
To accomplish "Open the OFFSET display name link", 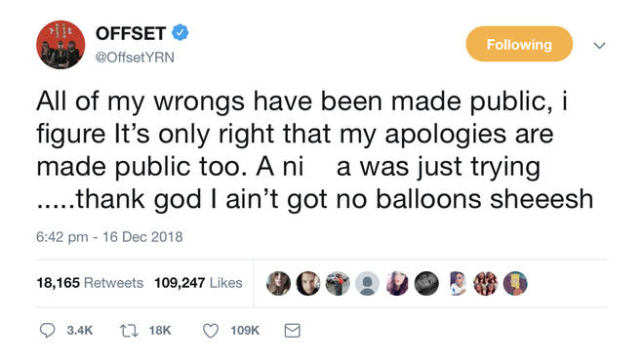I will (x=131, y=33).
